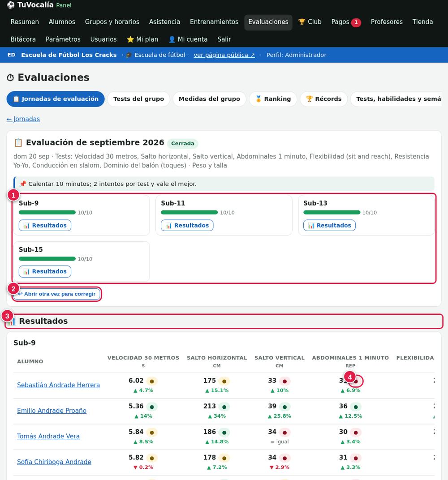448x480 pixels.
Task: Click the green status dot beside 213
Action: (x=224, y=407)
